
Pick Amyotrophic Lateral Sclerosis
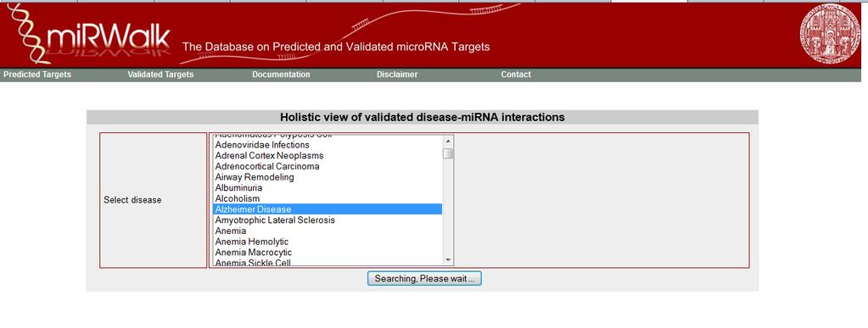point(328,220)
